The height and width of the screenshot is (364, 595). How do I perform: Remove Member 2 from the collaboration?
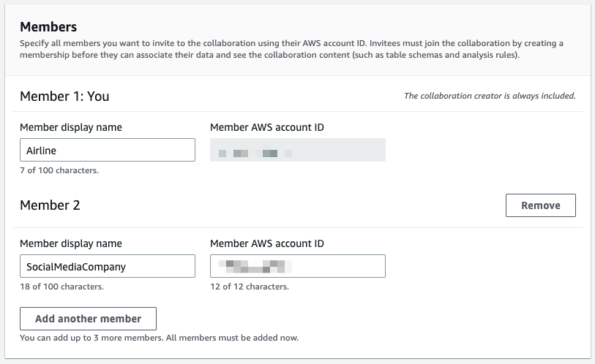pos(540,205)
